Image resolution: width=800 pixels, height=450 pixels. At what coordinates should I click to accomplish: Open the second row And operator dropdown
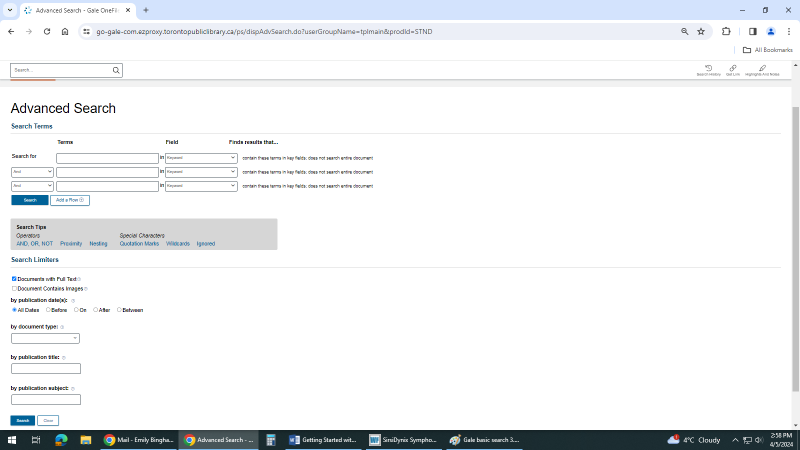point(32,172)
